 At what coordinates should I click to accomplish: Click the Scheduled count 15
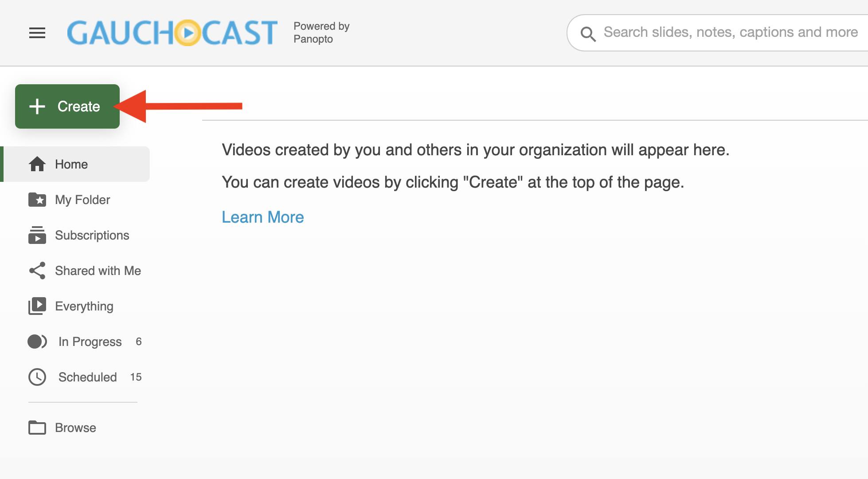coord(136,377)
